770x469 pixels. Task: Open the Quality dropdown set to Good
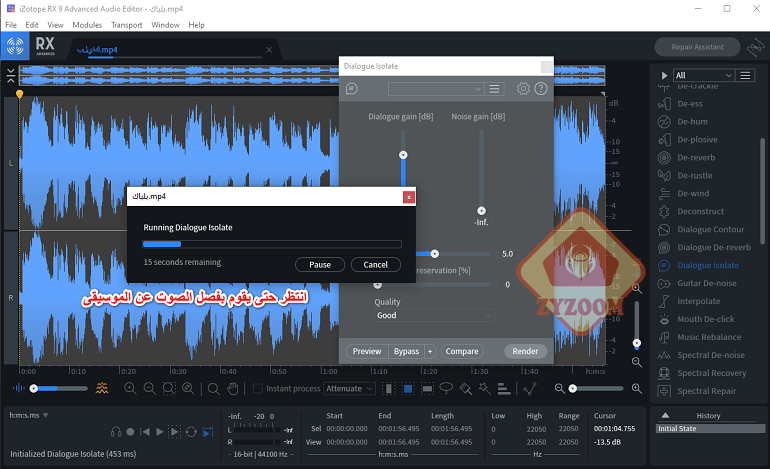pyautogui.click(x=434, y=315)
